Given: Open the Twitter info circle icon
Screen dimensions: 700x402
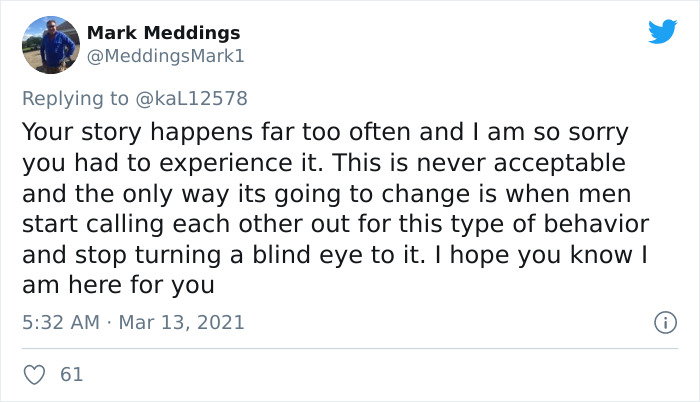Looking at the screenshot, I should [660, 323].
